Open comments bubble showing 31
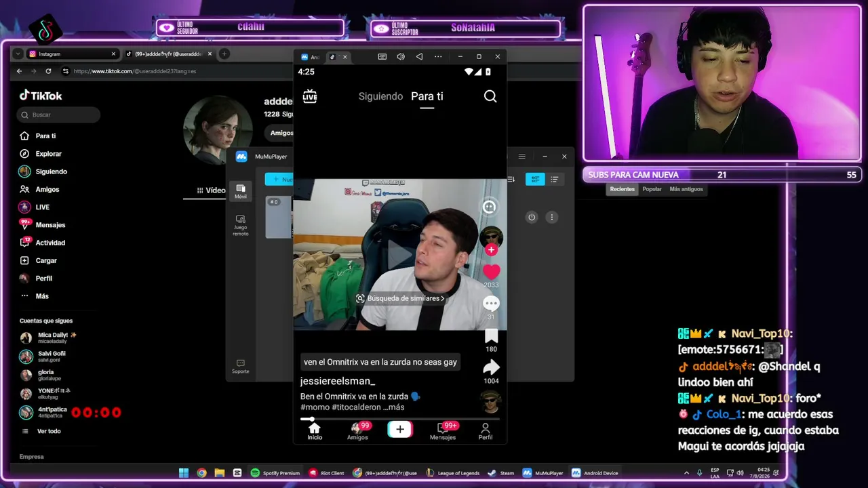 click(x=491, y=304)
